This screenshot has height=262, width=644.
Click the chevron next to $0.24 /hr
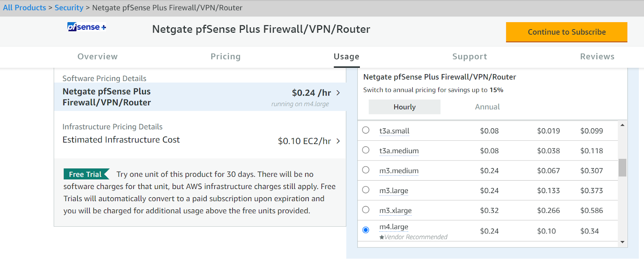pos(339,93)
